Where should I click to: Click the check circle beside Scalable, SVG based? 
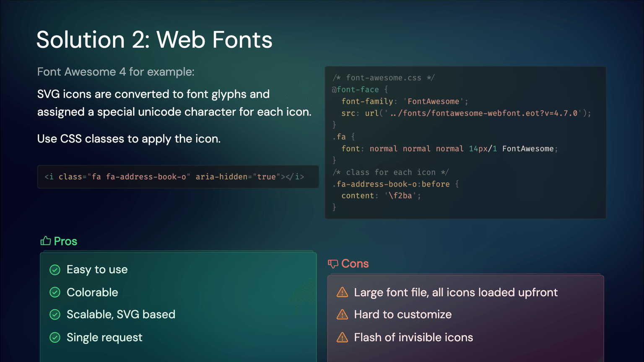point(55,315)
